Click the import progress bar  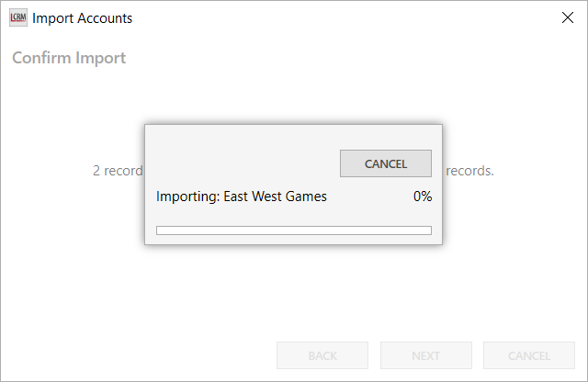pyautogui.click(x=294, y=230)
